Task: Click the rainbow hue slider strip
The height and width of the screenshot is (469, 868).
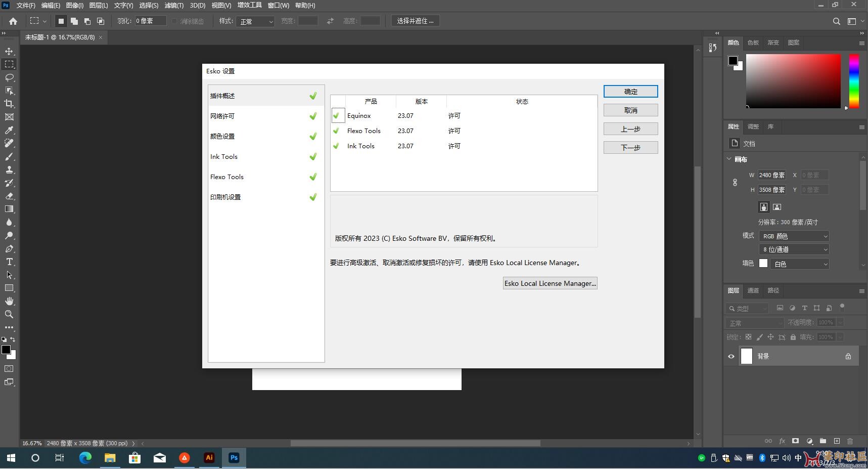Action: [x=854, y=81]
